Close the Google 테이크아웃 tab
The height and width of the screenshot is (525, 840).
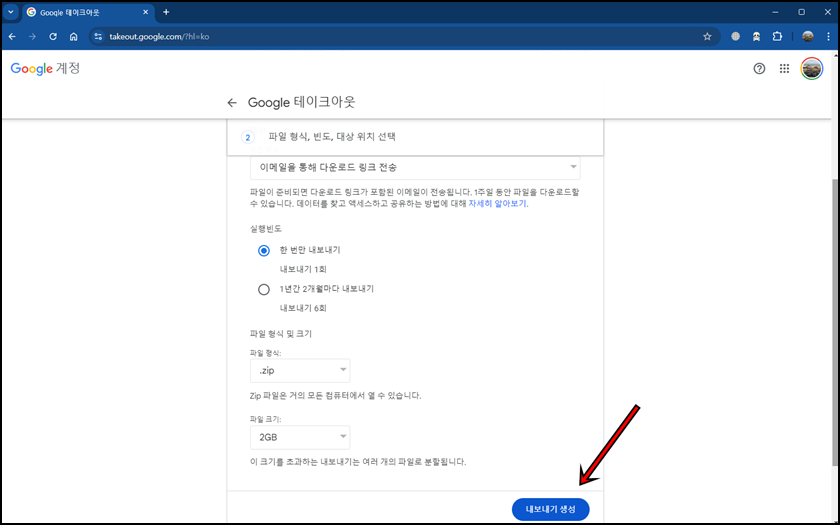point(145,12)
